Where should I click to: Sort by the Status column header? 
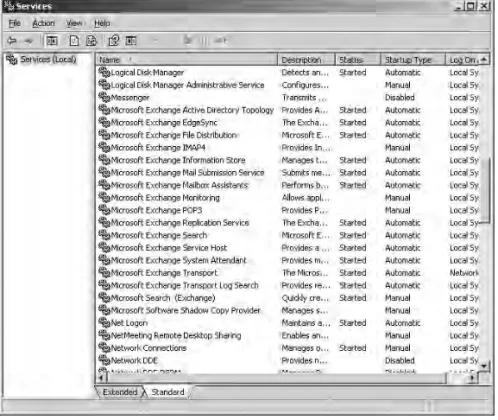pos(358,60)
